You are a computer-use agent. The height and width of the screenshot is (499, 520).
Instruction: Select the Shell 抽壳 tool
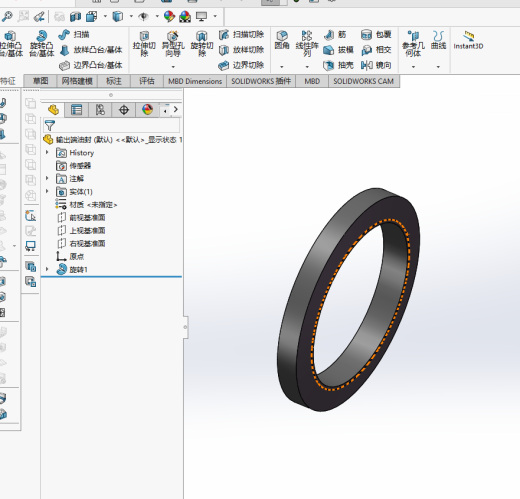(x=338, y=65)
